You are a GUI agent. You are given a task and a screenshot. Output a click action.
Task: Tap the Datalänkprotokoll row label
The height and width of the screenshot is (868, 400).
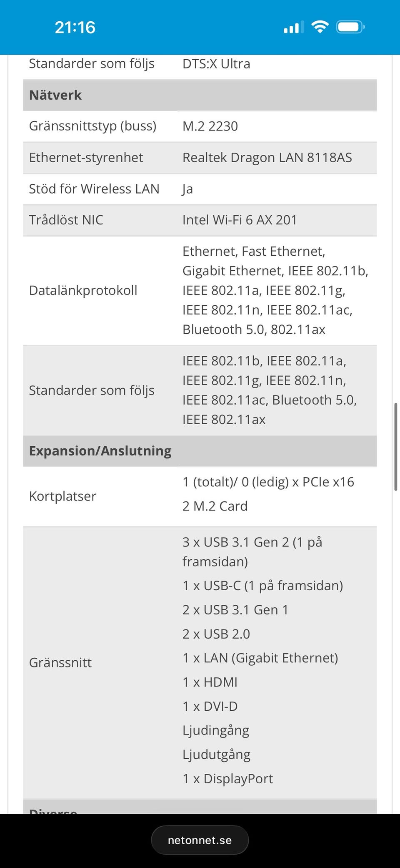pos(83,290)
